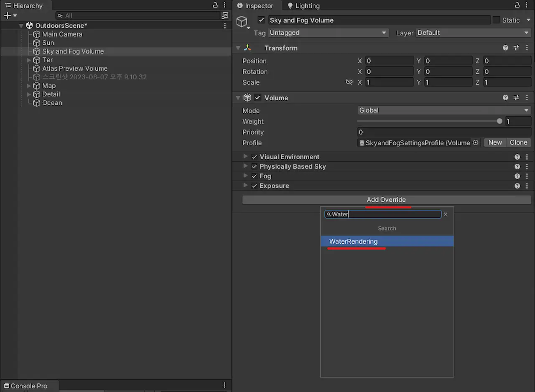Select the Ocean object in Hierarchy
535x392 pixels.
click(52, 103)
